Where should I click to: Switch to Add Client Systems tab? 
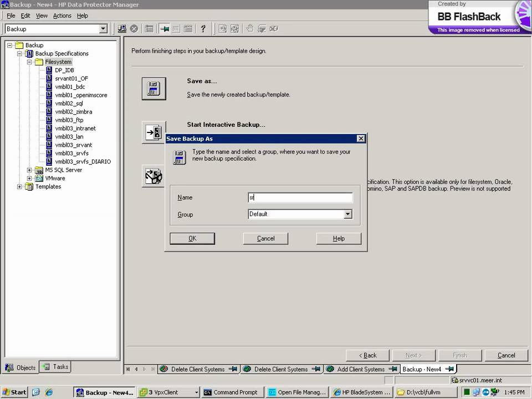[361, 369]
